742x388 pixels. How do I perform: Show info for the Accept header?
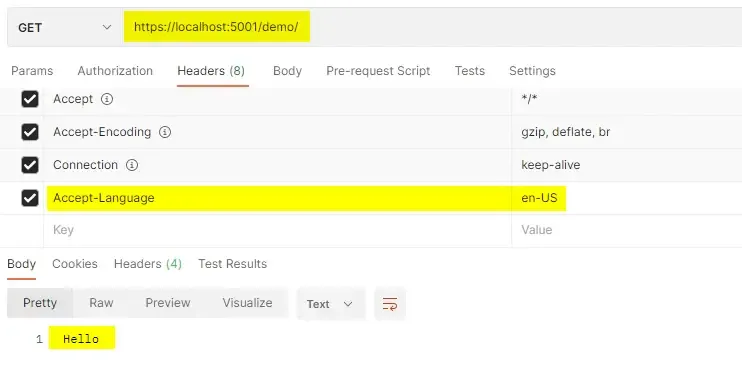point(107,99)
